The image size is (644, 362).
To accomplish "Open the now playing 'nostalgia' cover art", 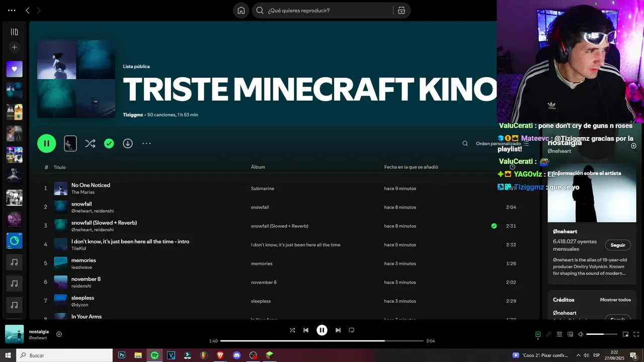I will (14, 334).
